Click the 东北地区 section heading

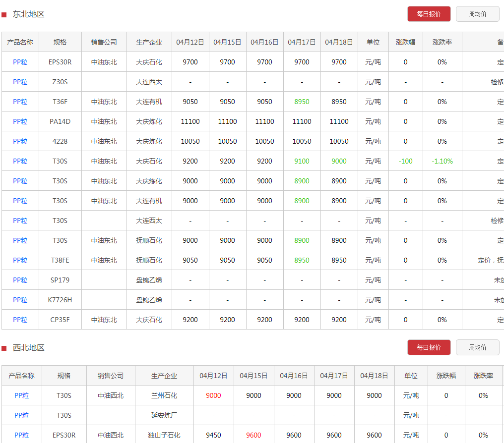tap(28, 14)
